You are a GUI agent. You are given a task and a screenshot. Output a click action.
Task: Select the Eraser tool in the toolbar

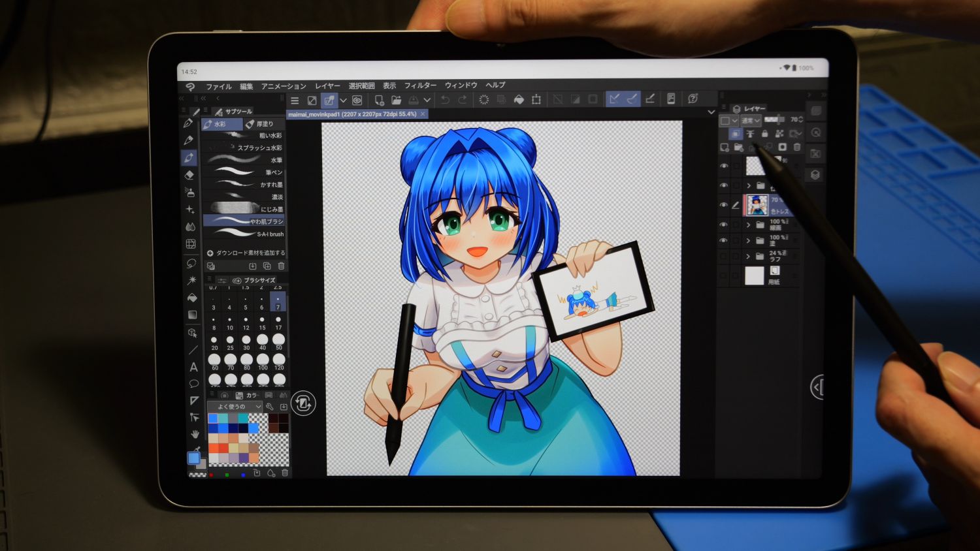(x=189, y=175)
